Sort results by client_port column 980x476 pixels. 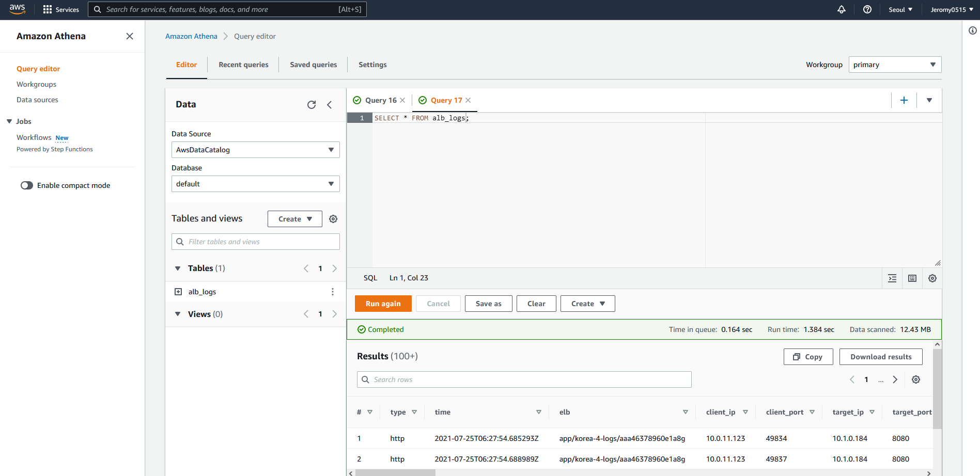(x=812, y=412)
